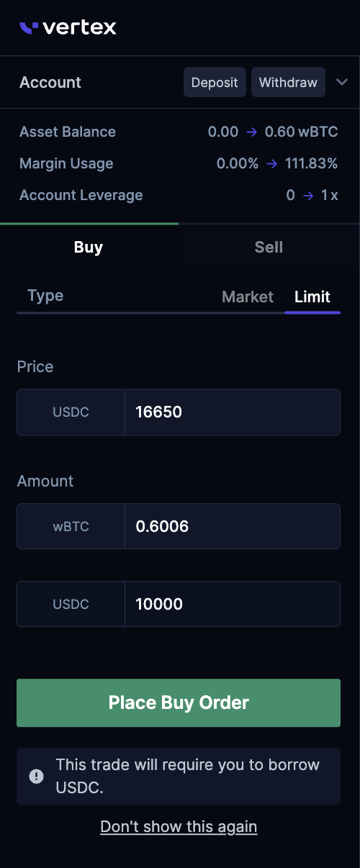The image size is (360, 868).
Task: Open the Deposit dialog
Action: (215, 82)
